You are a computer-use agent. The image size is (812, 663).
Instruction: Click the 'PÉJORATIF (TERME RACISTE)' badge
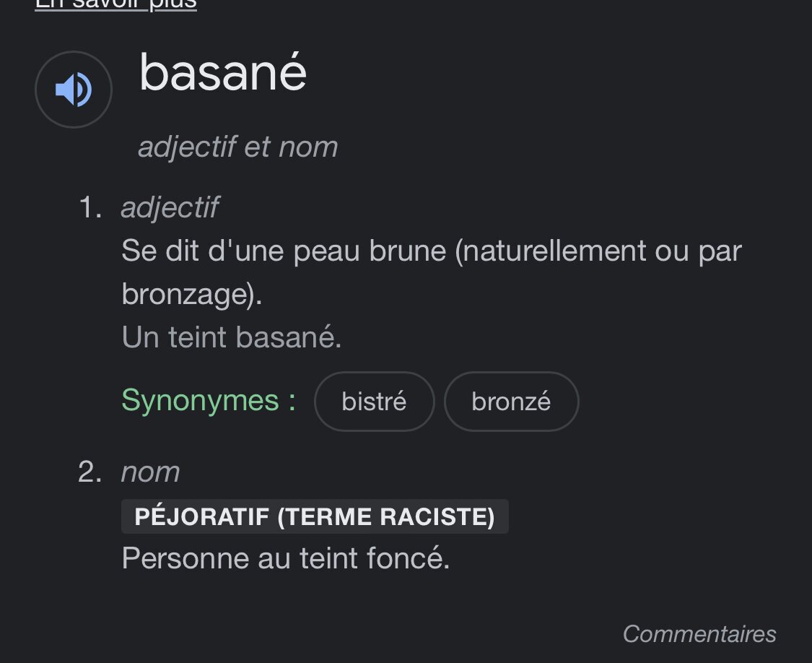click(315, 516)
